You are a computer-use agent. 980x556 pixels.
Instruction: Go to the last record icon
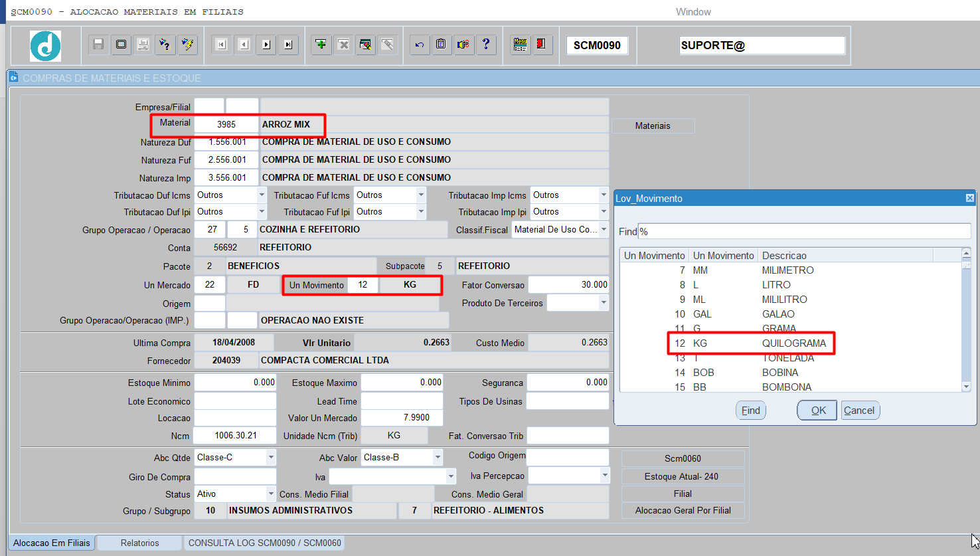coord(288,45)
